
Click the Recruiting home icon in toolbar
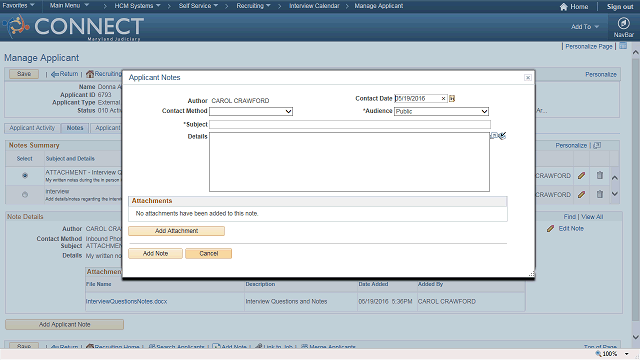point(90,74)
